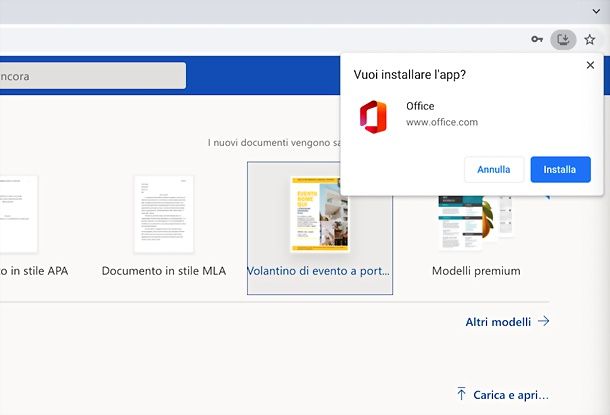Screen dimensions: 610x415
Task: Click the Modelli premium label
Action: pos(476,271)
